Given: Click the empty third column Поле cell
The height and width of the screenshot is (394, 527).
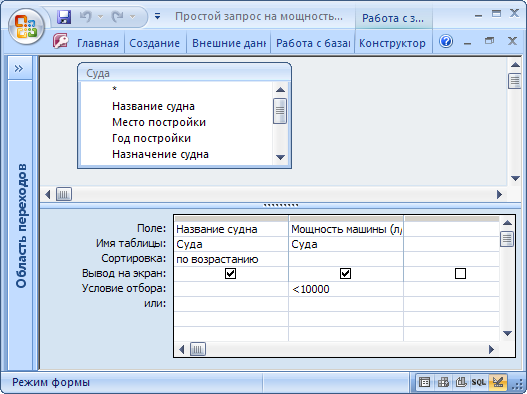Looking at the screenshot, I should (451, 229).
